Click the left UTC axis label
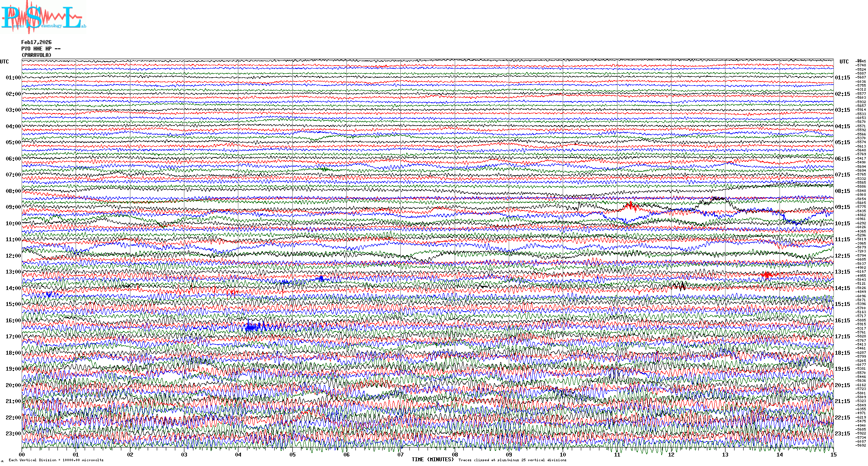The height and width of the screenshot is (466, 868). click(x=4, y=62)
